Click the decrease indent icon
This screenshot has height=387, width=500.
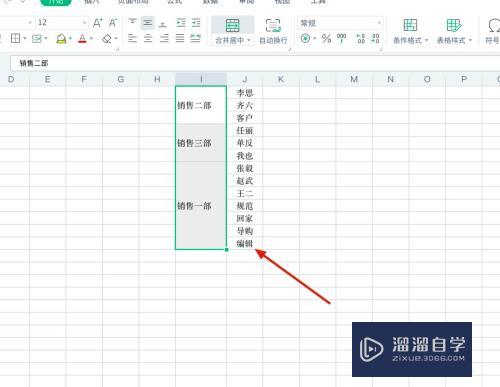[x=181, y=23]
